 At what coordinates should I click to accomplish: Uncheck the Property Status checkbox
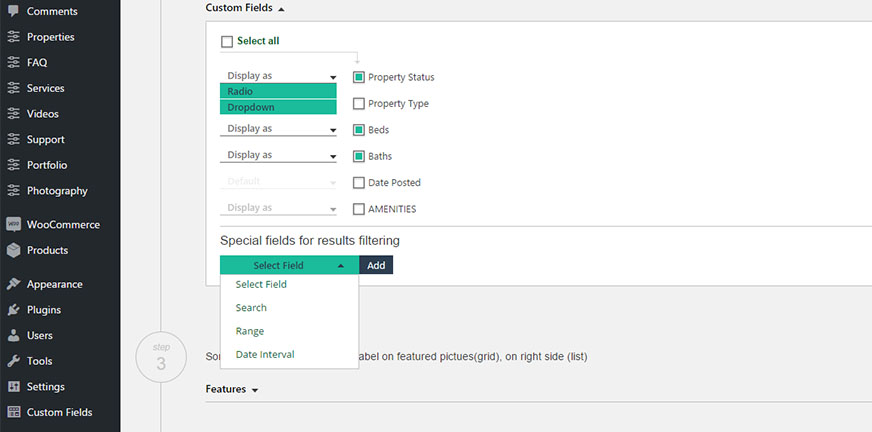tap(359, 77)
